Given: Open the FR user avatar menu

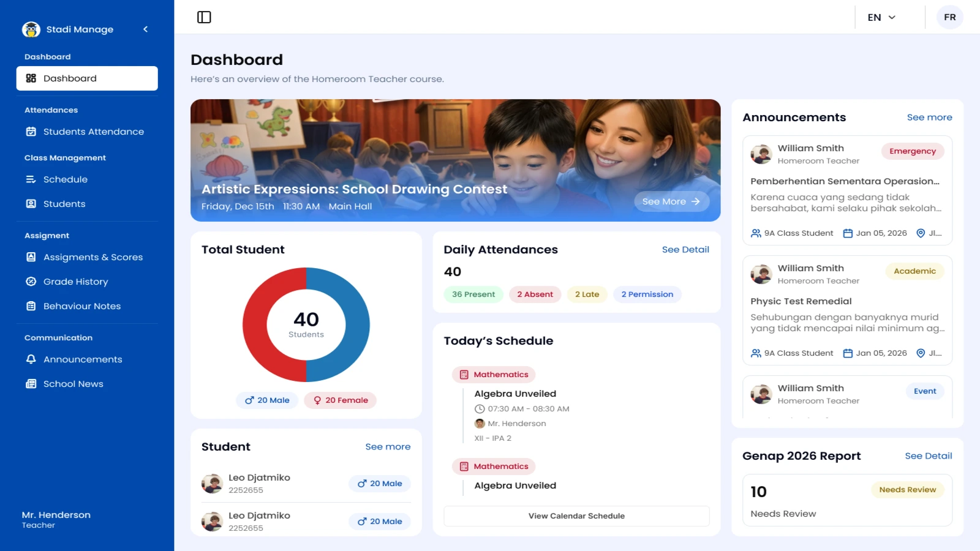Looking at the screenshot, I should [950, 17].
